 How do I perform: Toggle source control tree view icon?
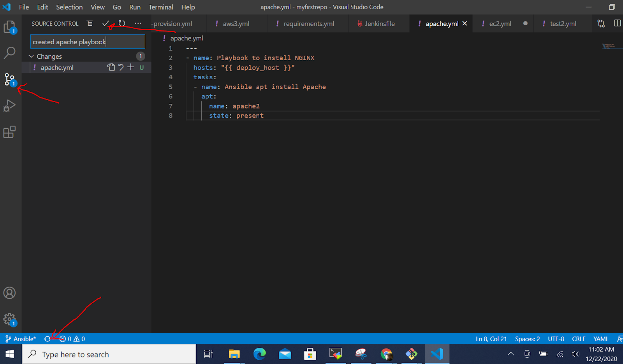tap(90, 23)
